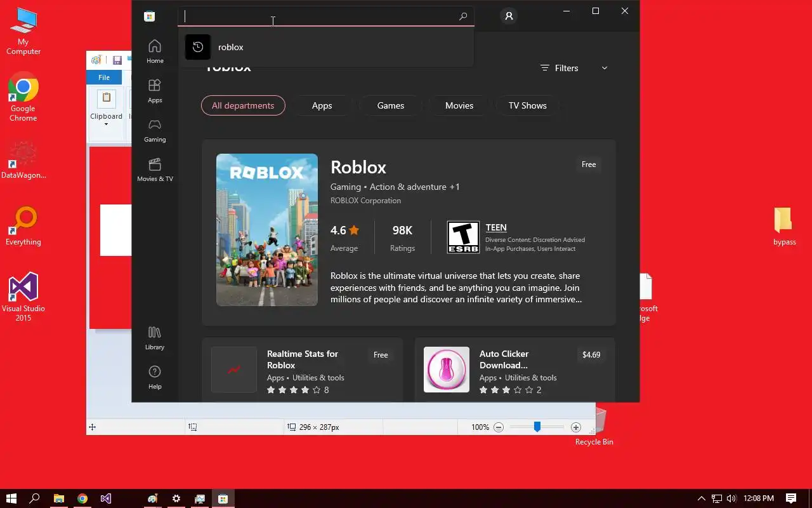Select the TV Shows department filter

point(528,105)
